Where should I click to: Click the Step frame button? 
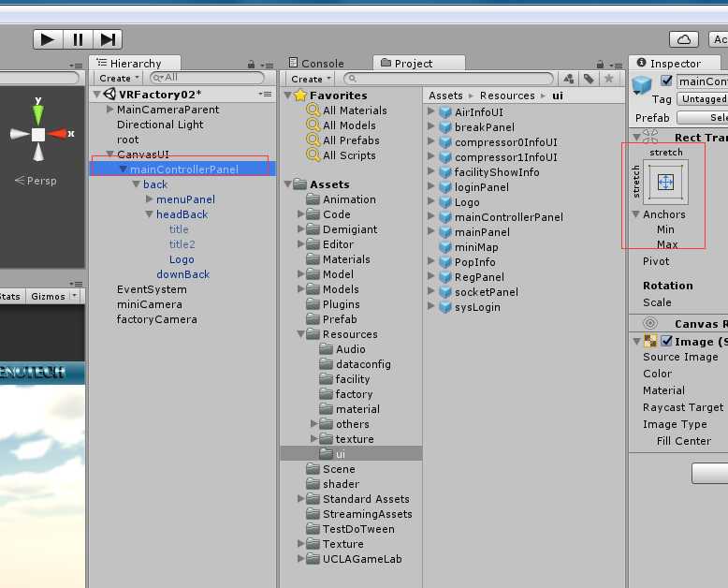click(x=109, y=39)
